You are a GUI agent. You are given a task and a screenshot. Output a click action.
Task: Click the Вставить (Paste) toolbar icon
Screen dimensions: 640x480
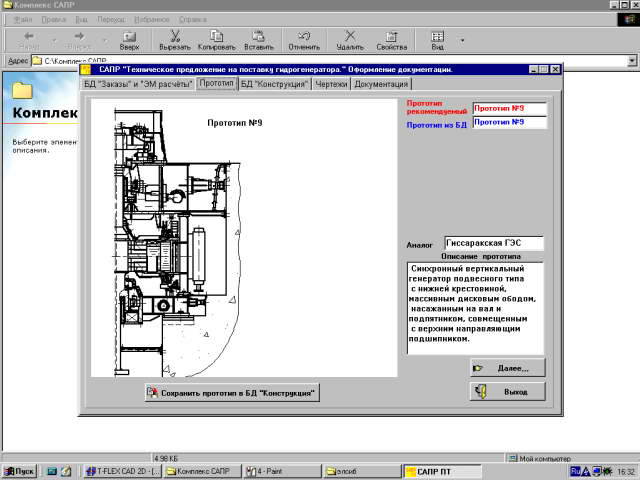259,40
